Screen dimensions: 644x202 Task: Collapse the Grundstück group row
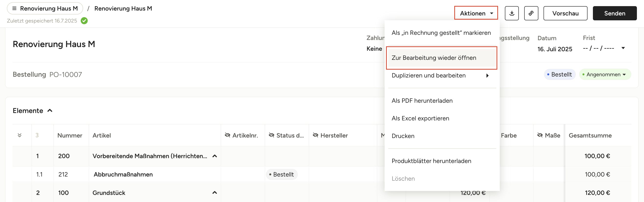click(214, 193)
